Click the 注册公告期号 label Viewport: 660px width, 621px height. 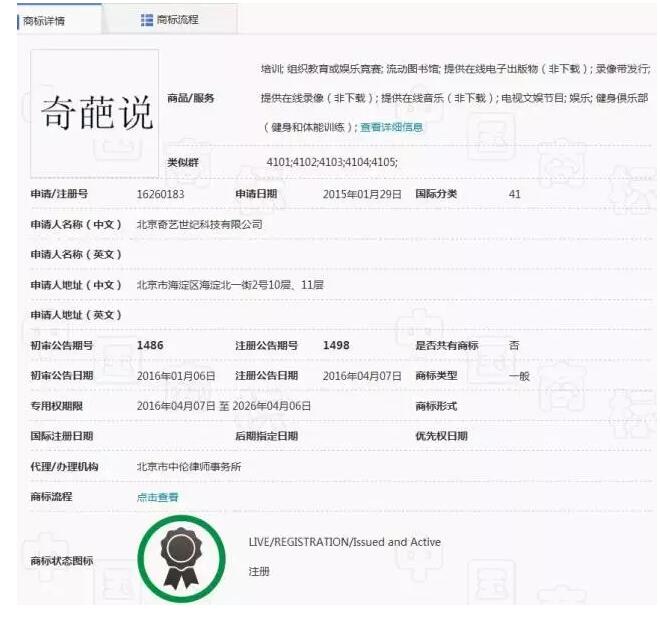tap(266, 345)
